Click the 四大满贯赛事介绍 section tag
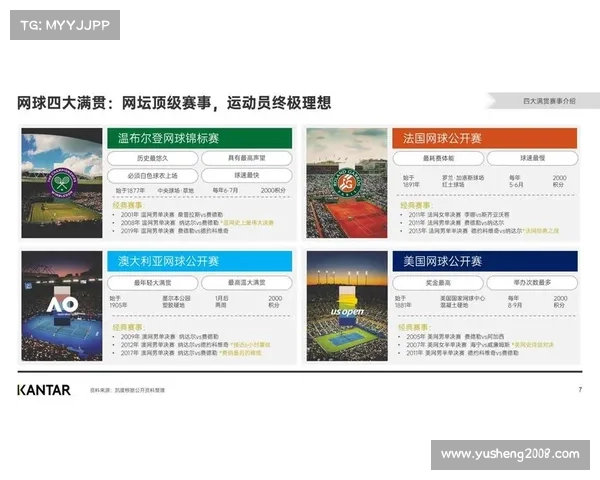Viewport: 600px width, 480px height. 549,101
